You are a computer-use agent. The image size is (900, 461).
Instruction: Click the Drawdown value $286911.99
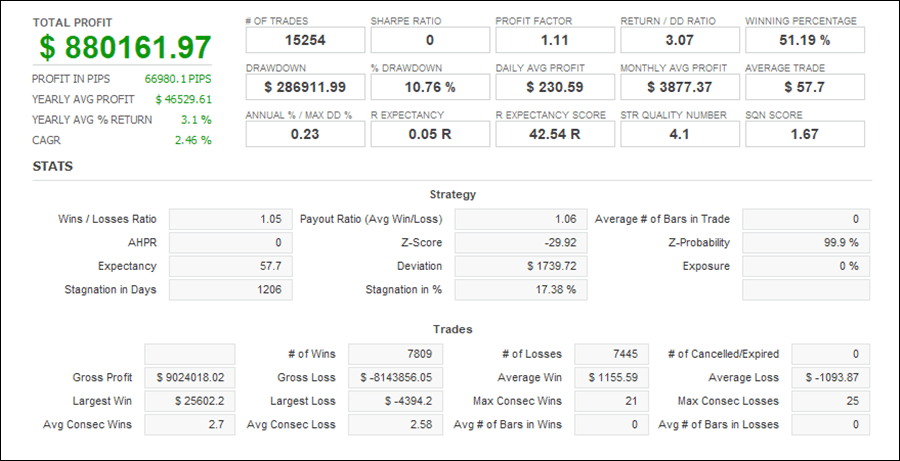[x=305, y=87]
